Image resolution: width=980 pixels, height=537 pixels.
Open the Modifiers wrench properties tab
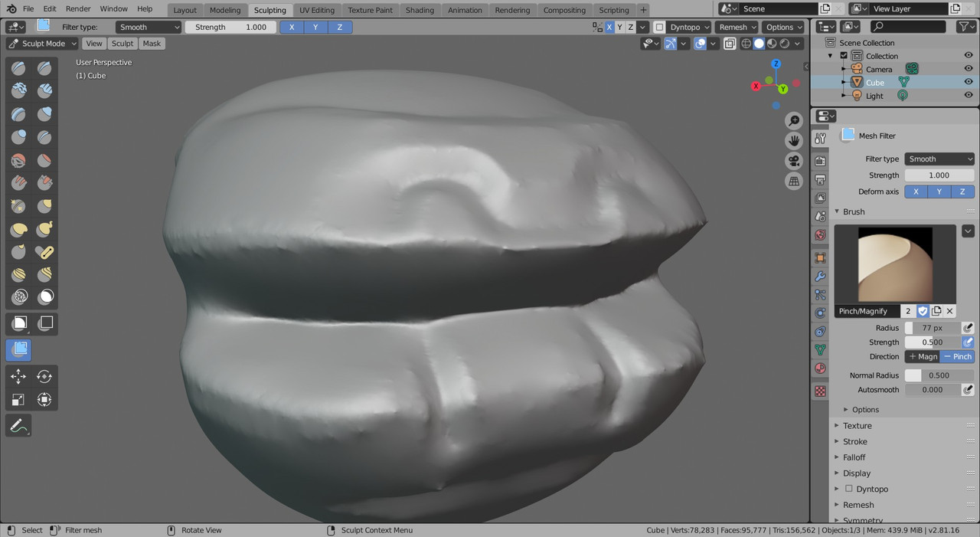[x=820, y=276]
